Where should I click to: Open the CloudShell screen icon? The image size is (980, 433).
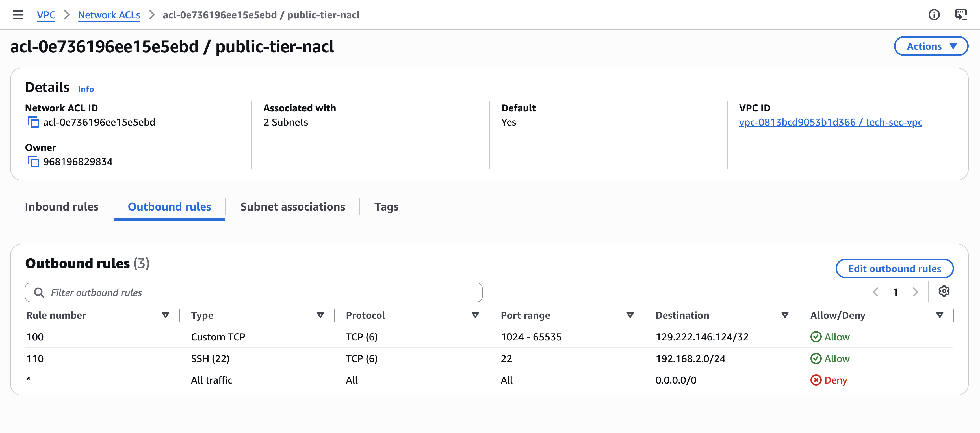[961, 15]
